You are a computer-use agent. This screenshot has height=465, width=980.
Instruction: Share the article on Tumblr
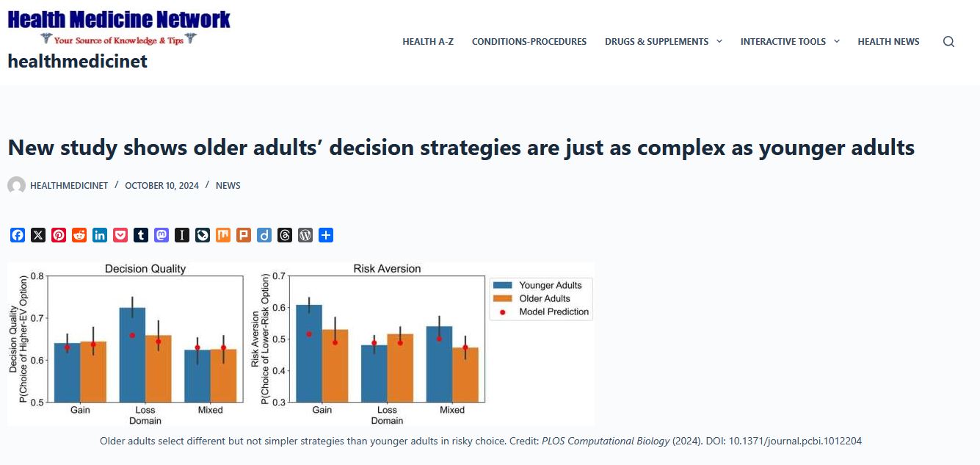[141, 235]
